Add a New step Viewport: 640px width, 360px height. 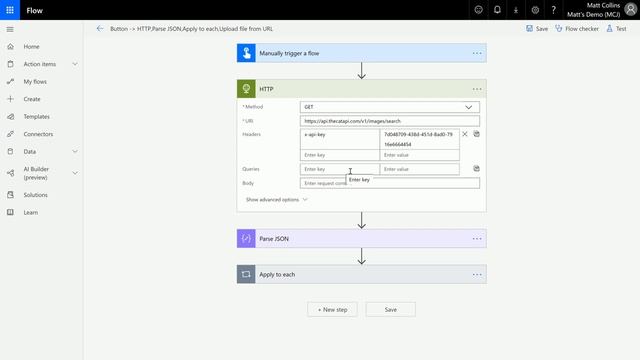[332, 309]
